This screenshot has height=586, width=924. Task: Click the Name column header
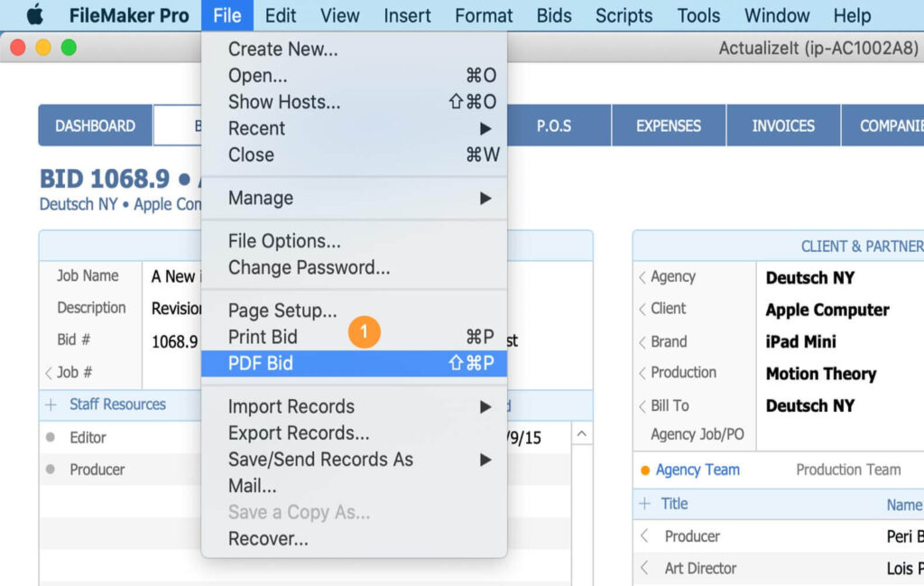coord(904,505)
